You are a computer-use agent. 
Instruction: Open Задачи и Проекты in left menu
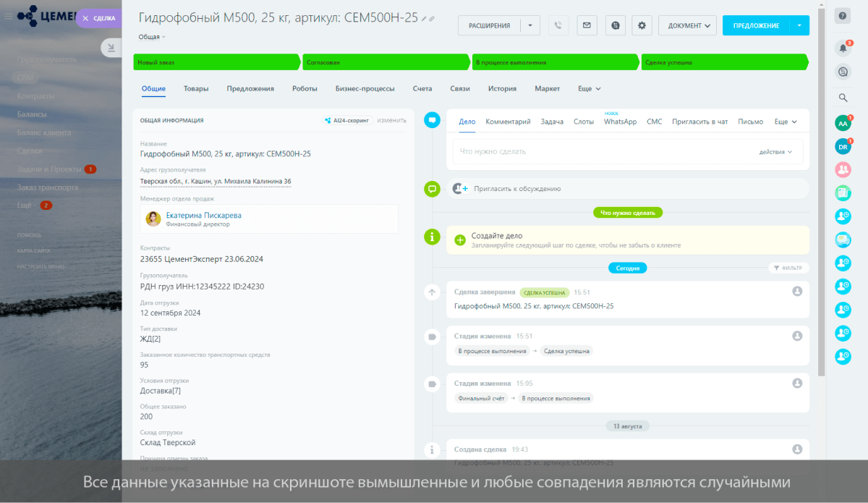tap(49, 169)
